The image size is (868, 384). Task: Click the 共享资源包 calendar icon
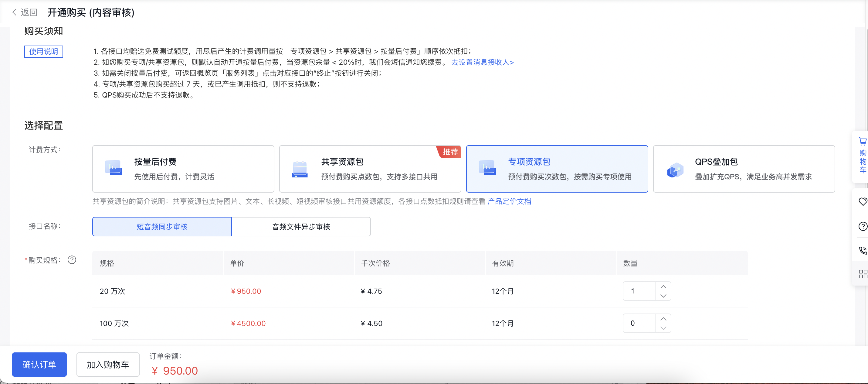[300, 169]
